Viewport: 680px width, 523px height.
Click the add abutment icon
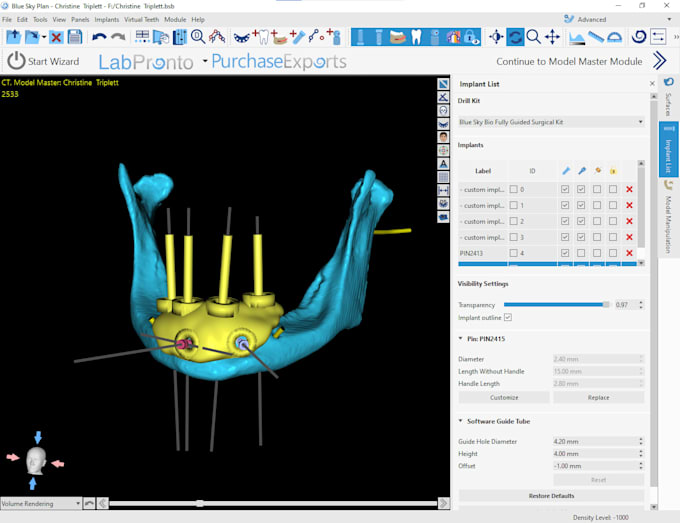click(334, 37)
